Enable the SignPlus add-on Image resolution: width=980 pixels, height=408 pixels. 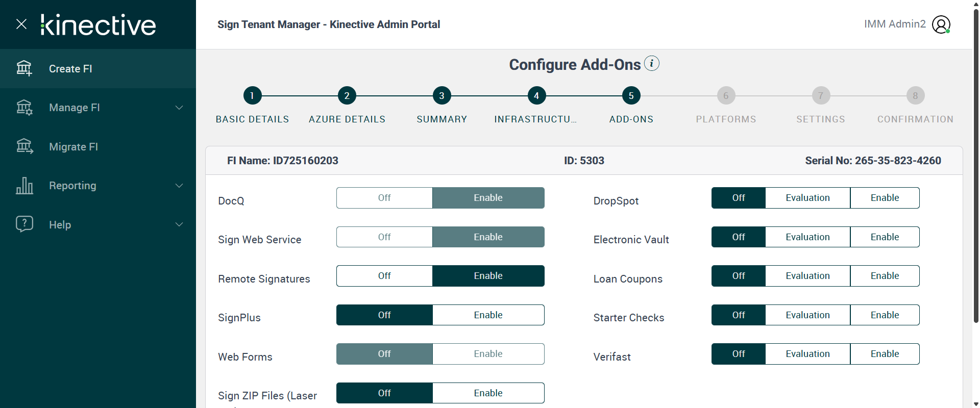488,315
